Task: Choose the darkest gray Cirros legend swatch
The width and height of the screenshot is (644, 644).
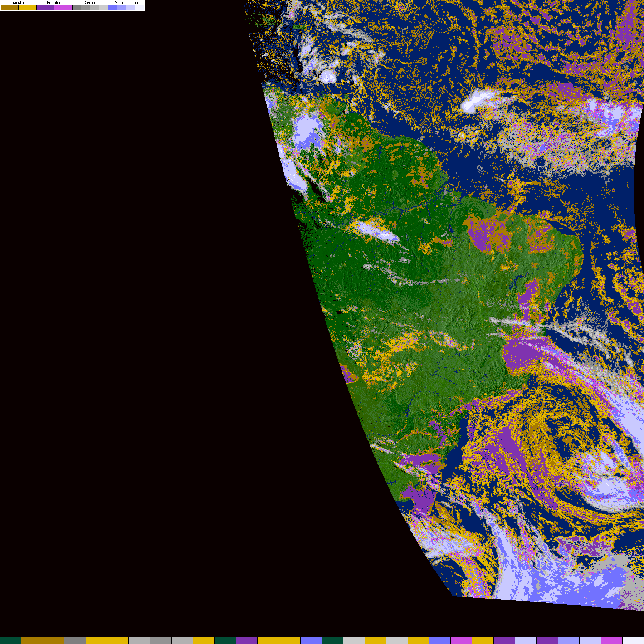Action: [x=77, y=7]
